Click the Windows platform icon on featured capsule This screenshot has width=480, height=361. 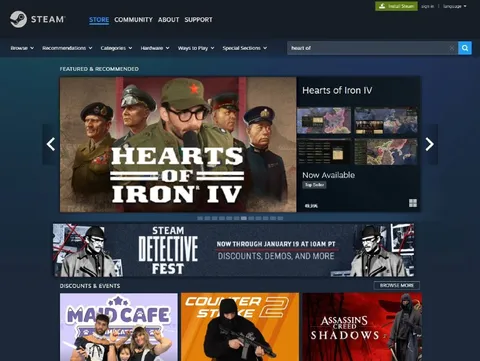pyautogui.click(x=413, y=203)
